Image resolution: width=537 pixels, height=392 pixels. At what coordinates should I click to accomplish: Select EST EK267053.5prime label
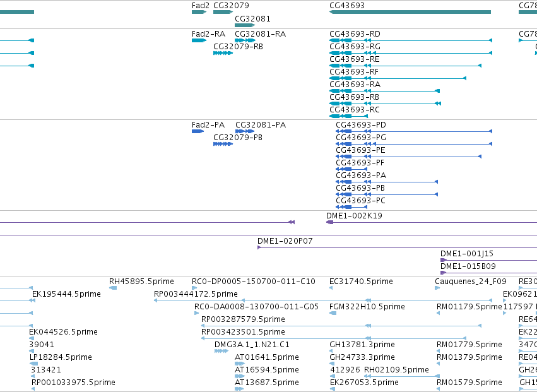coord(364,383)
